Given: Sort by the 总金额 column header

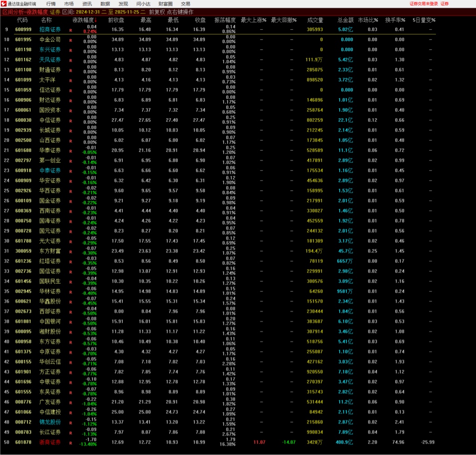Looking at the screenshot, I should (345, 20).
